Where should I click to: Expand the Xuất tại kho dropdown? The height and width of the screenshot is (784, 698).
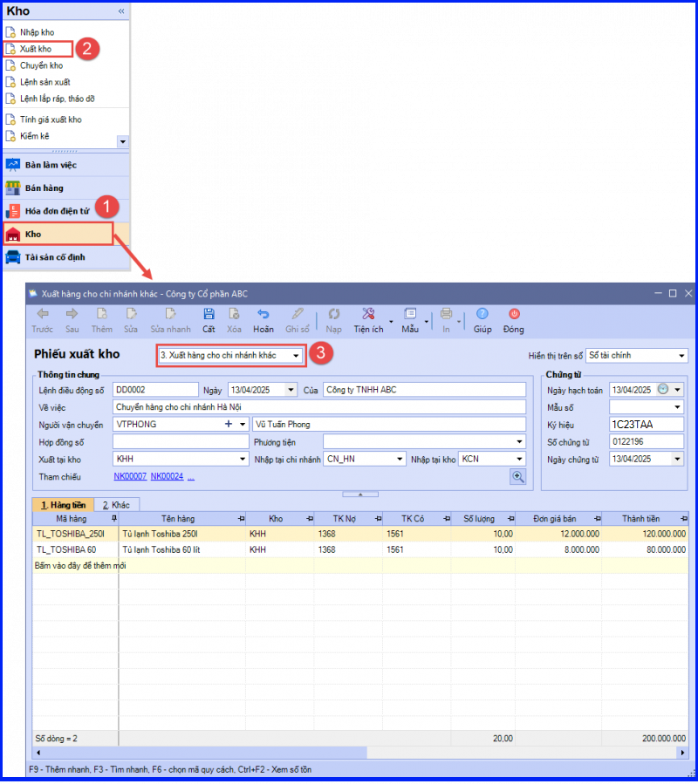click(x=243, y=459)
